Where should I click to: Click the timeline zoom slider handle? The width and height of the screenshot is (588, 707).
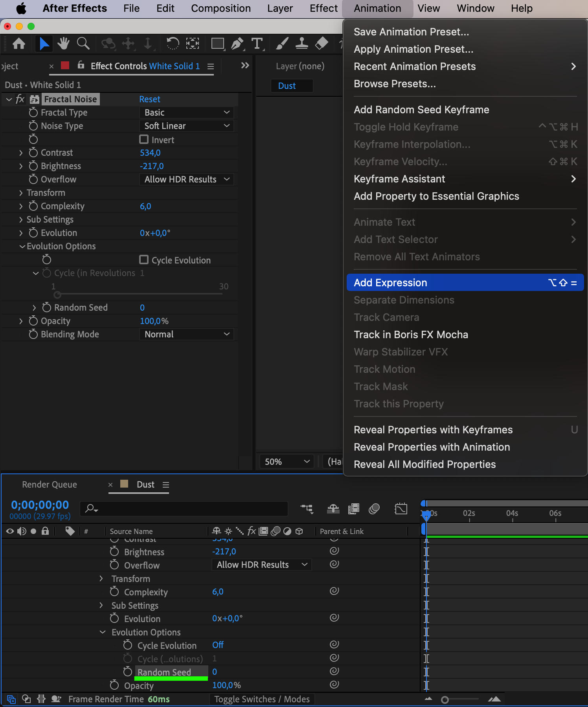pos(445,700)
